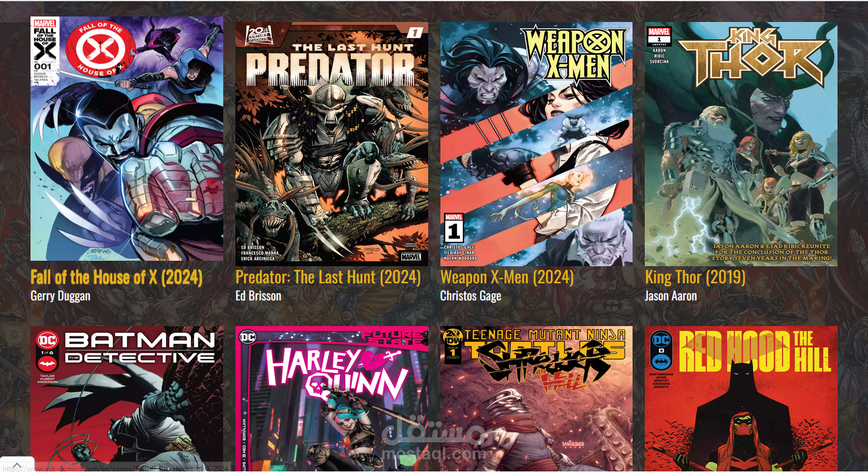Viewport: 868px width, 472px height.
Task: Open author Ed Brisson's page
Action: point(259,296)
